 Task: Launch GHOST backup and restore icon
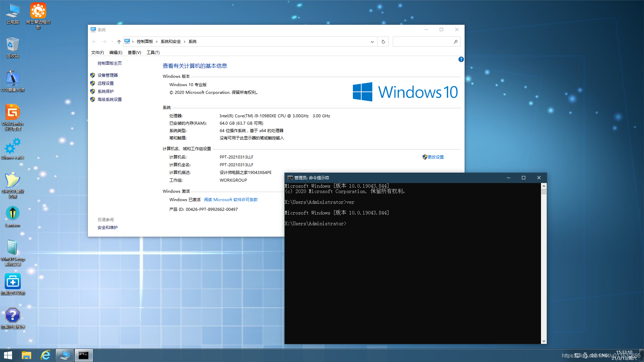pos(12,180)
